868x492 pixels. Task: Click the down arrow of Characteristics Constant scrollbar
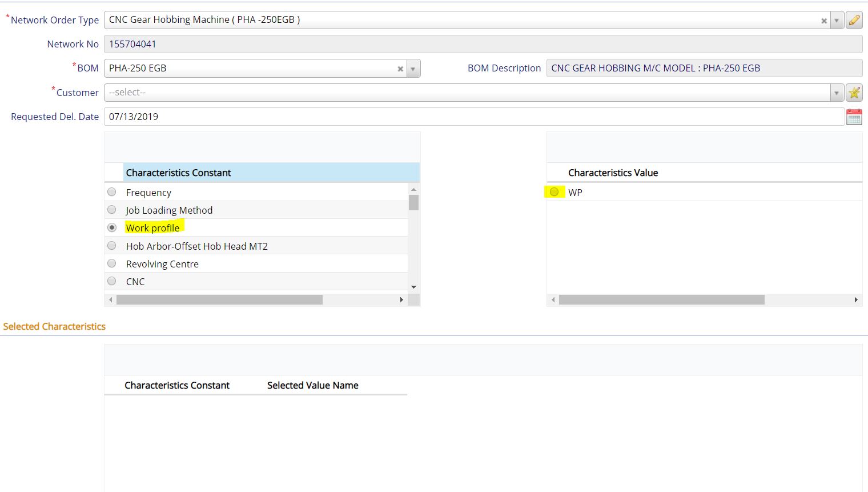413,287
